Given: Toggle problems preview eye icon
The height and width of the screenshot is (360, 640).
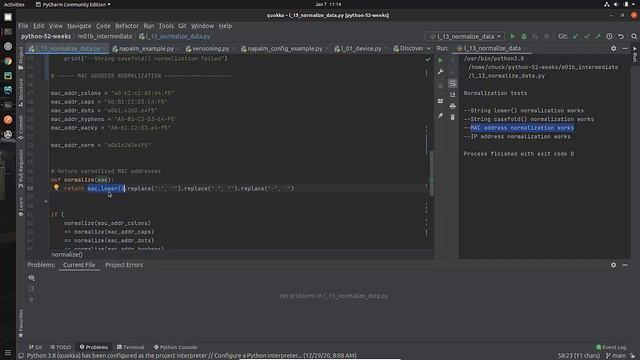Looking at the screenshot, I should (x=31, y=278).
